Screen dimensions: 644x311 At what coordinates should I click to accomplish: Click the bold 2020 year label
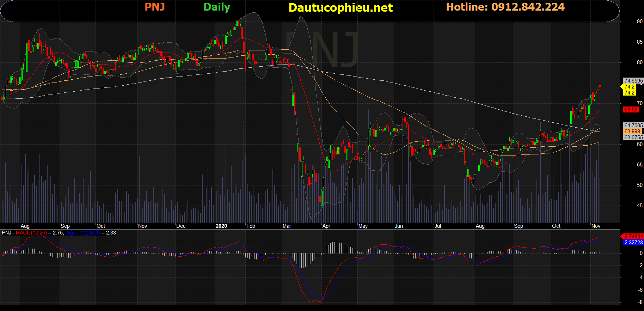click(x=221, y=226)
